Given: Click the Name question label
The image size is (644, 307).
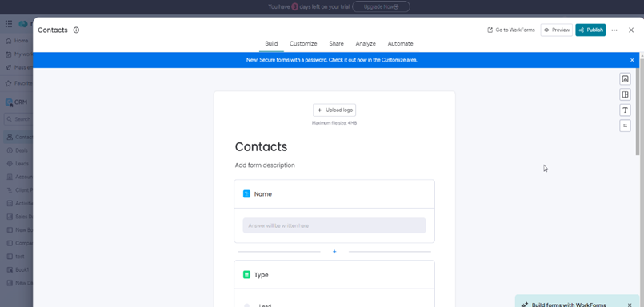Looking at the screenshot, I should point(263,194).
